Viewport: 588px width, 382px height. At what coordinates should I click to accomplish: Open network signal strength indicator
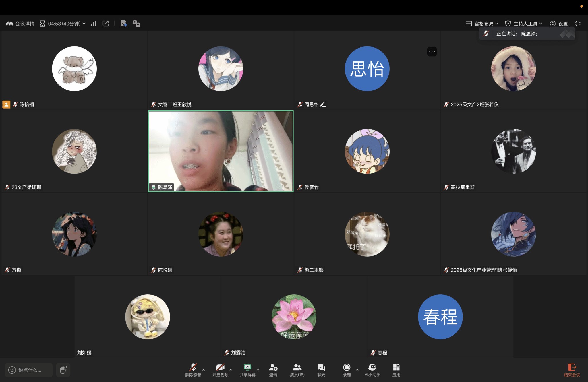(x=94, y=24)
